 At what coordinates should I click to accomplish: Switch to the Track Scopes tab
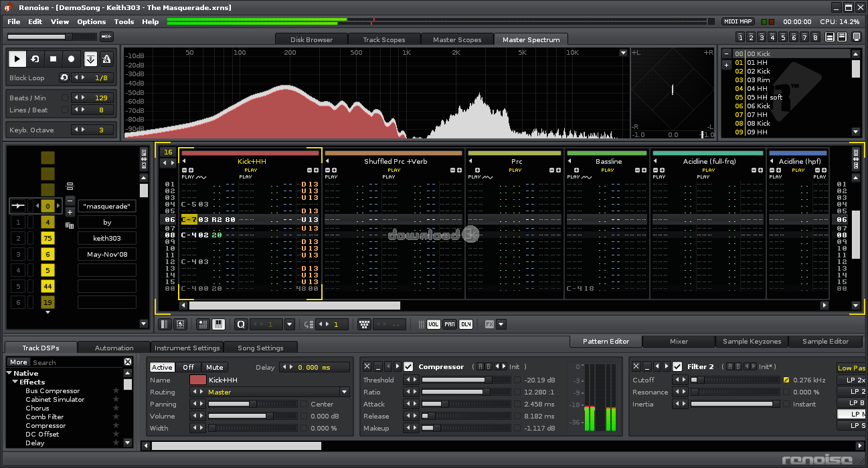point(384,39)
